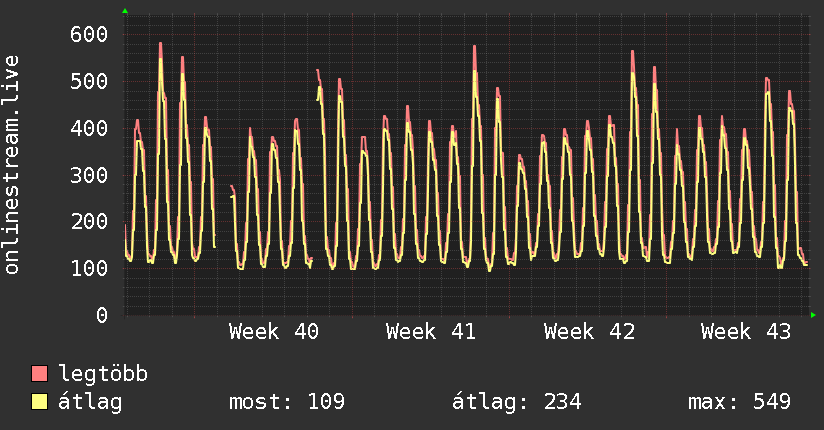Image resolution: width=824 pixels, height=430 pixels.
Task: Click the 200 y-axis value
Action: [89, 221]
